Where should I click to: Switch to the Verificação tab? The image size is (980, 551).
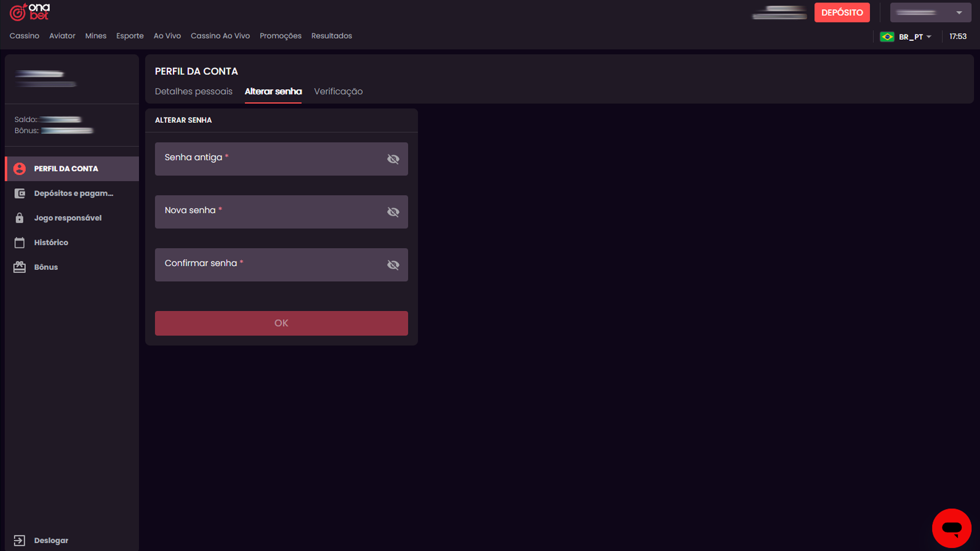[x=338, y=91]
